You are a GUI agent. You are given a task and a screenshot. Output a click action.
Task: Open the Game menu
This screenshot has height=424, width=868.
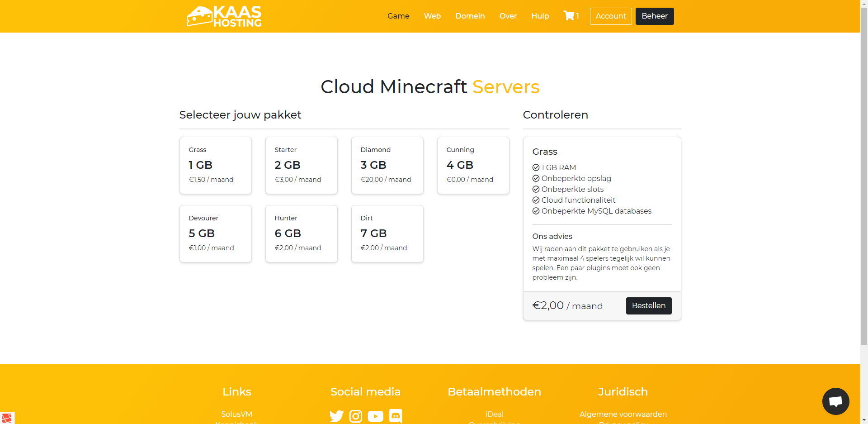pos(398,16)
